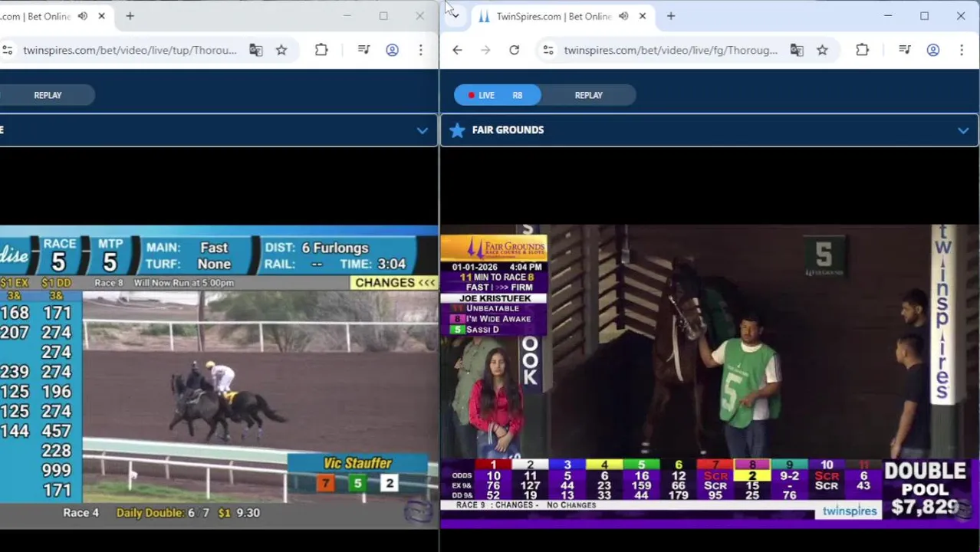The image size is (980, 552).
Task: Switch to REPLAY in the right window
Action: pos(589,95)
